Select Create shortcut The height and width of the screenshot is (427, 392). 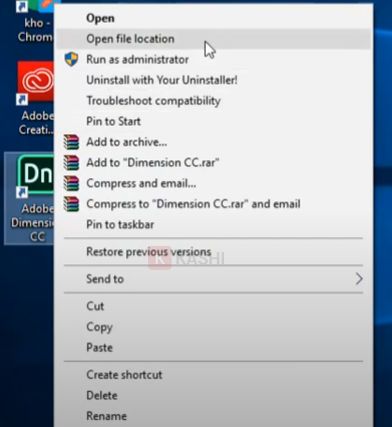pyautogui.click(x=213, y=375)
